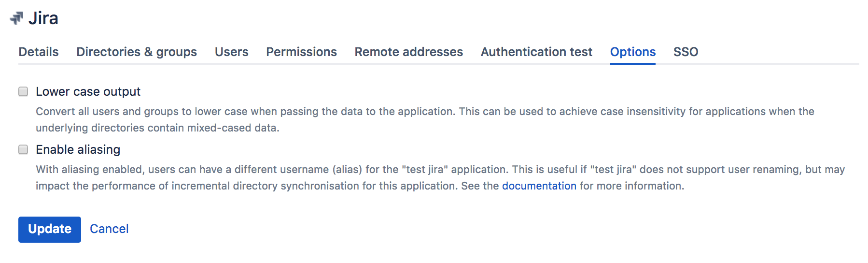Click the 'Lower case output' label text
This screenshot has width=868, height=263.
[x=88, y=92]
